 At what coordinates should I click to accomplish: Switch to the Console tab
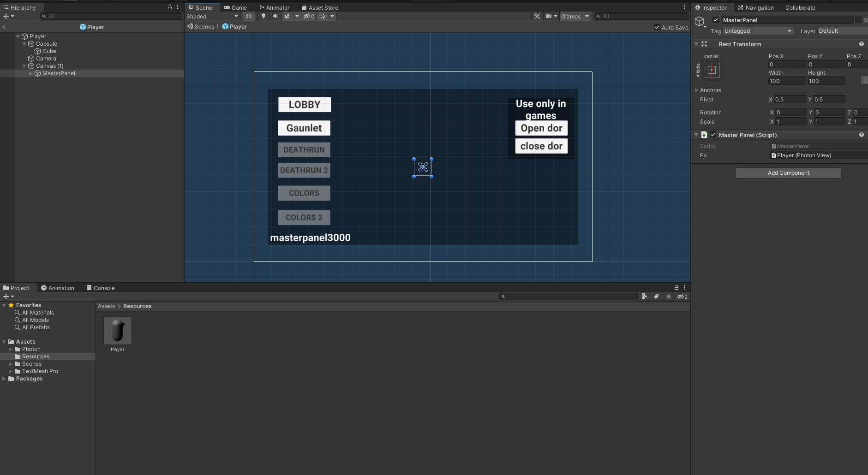point(101,288)
